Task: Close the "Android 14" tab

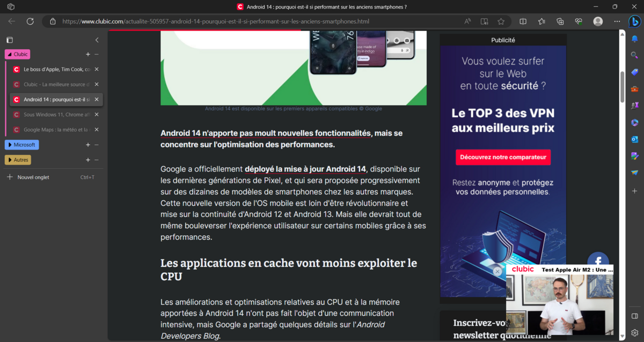Action: (97, 99)
